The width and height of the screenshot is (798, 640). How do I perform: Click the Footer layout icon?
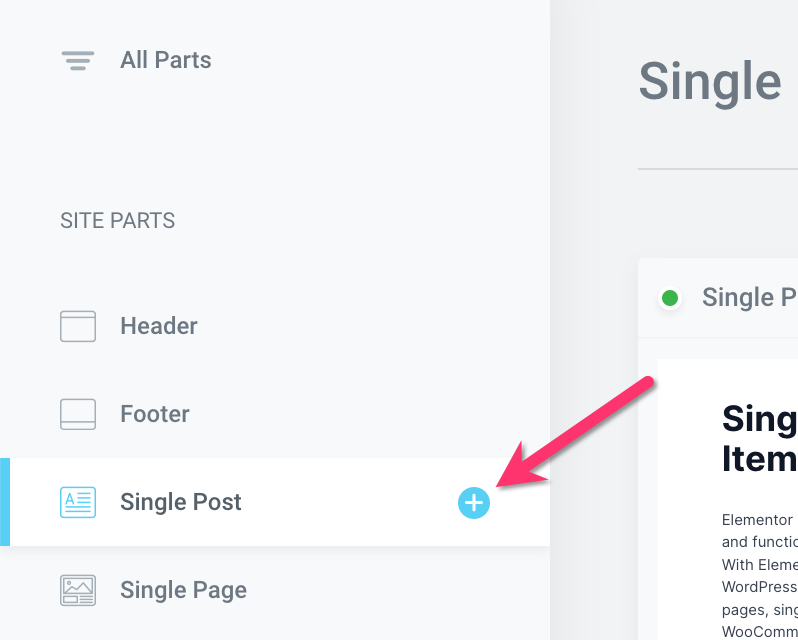pyautogui.click(x=78, y=414)
